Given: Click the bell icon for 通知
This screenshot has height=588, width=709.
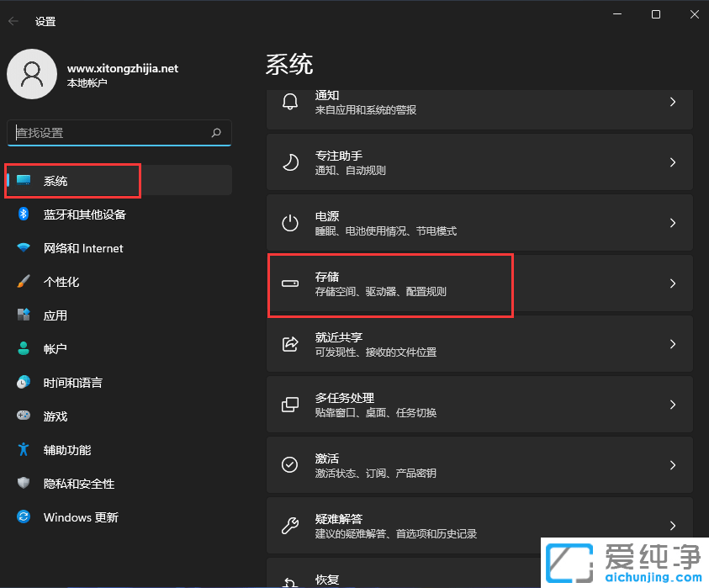Looking at the screenshot, I should coord(290,102).
